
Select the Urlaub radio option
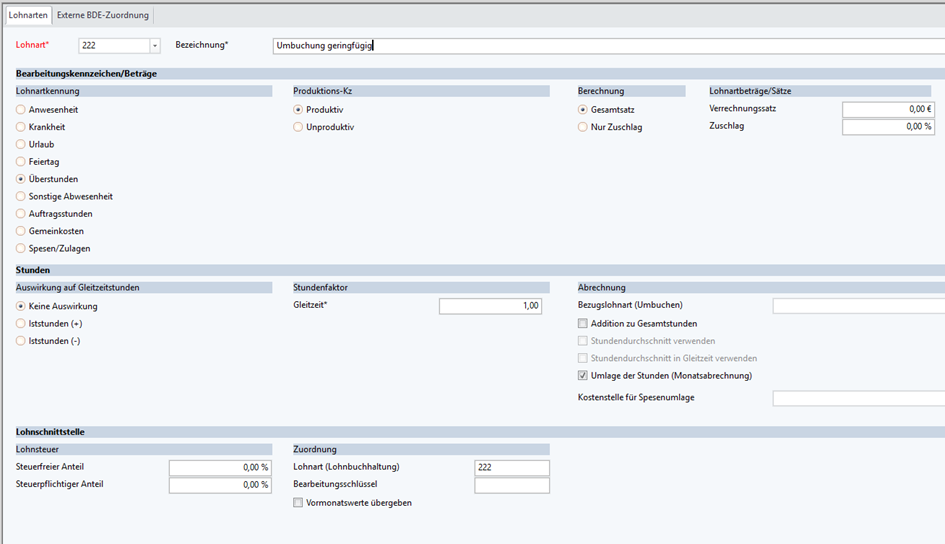click(21, 145)
